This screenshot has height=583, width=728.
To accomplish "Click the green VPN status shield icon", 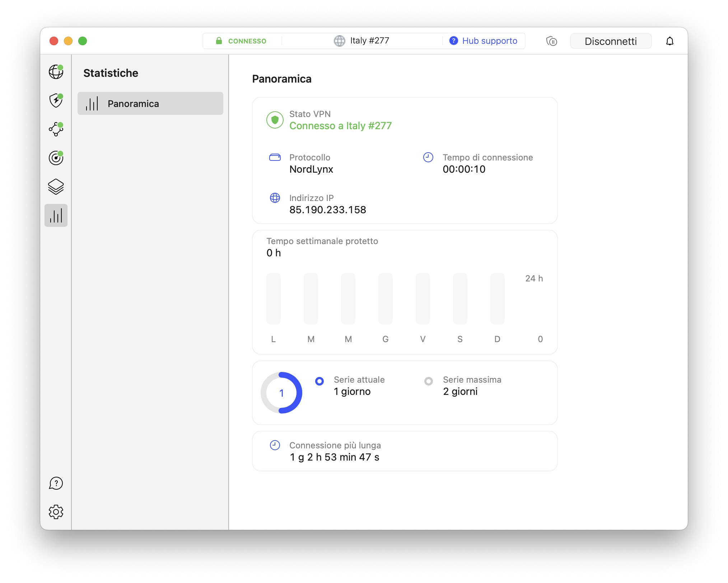I will click(275, 120).
